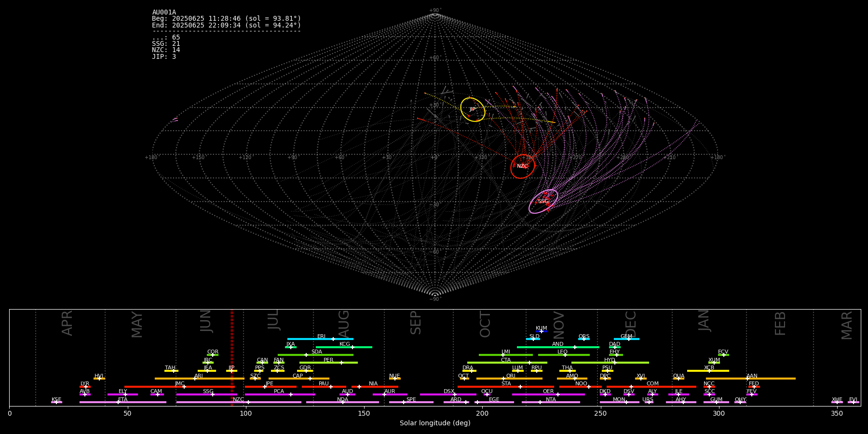Select the OER purple shower bar

(548, 394)
